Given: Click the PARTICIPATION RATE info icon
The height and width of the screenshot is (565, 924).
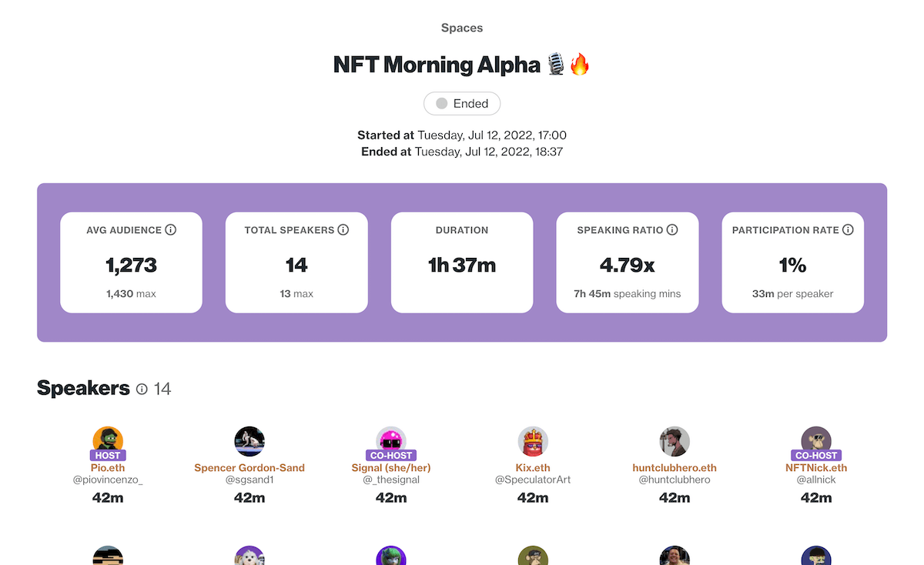Looking at the screenshot, I should (x=848, y=229).
